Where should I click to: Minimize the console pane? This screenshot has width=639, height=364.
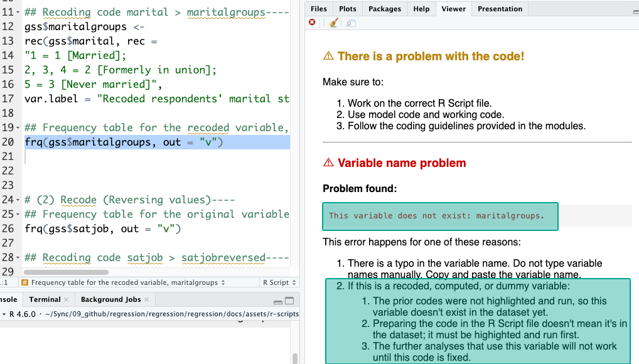[278, 302]
